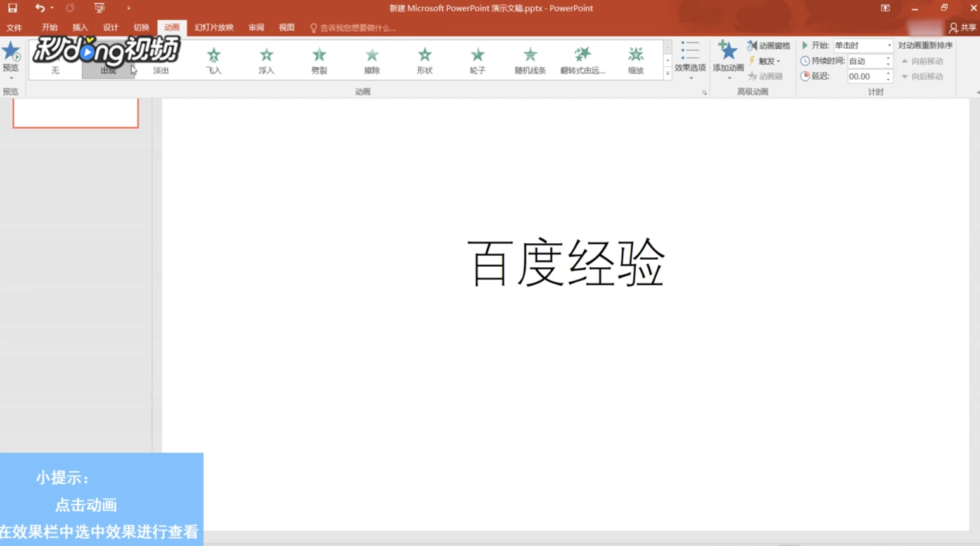
Task: Open Ribbon Display Options in title bar
Action: tap(885, 8)
